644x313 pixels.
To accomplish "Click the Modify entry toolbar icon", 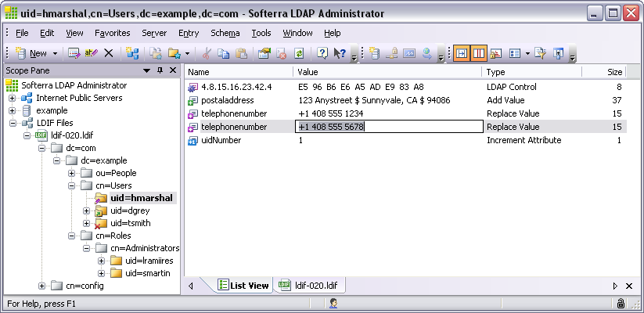I will click(x=74, y=53).
